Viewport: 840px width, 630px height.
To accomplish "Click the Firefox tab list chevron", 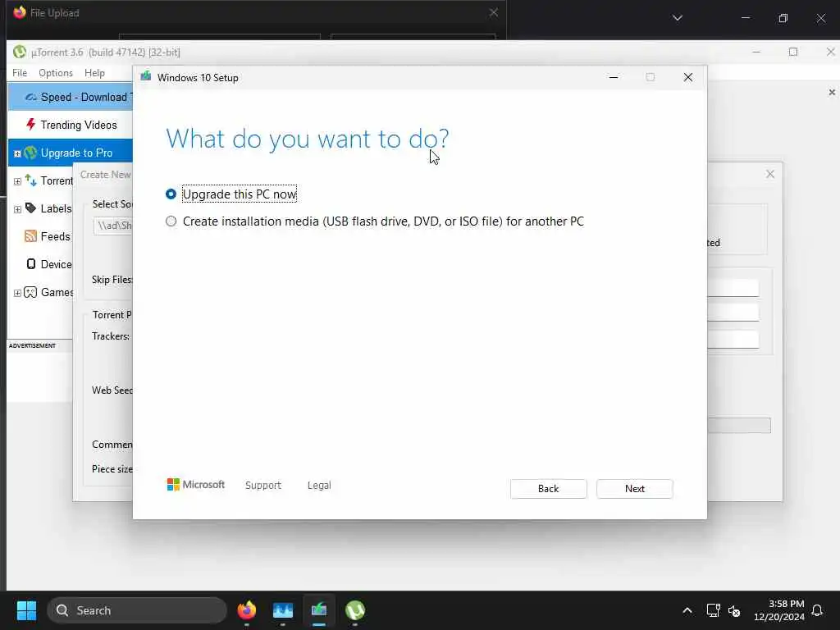I will (677, 18).
